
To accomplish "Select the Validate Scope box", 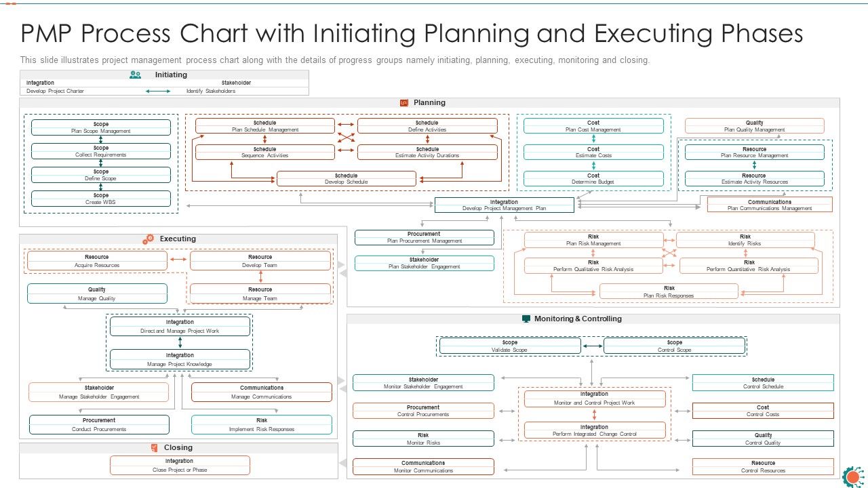I will pyautogui.click(x=510, y=346).
